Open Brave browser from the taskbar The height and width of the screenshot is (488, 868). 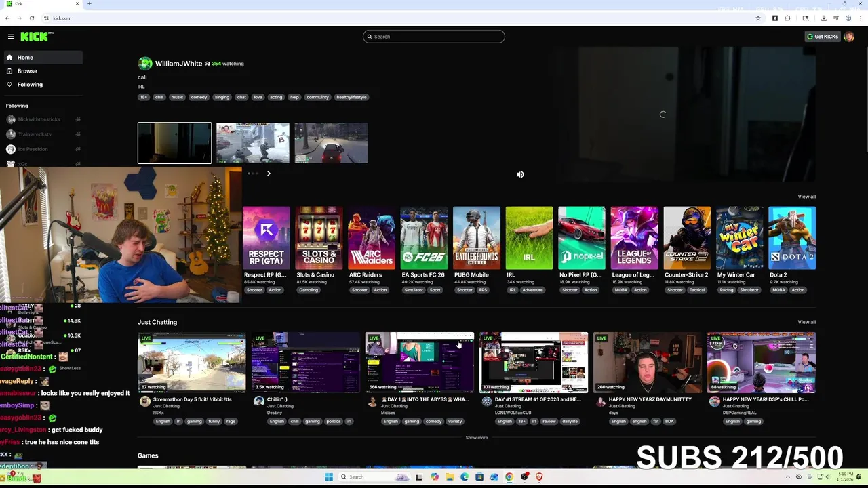pos(539,477)
